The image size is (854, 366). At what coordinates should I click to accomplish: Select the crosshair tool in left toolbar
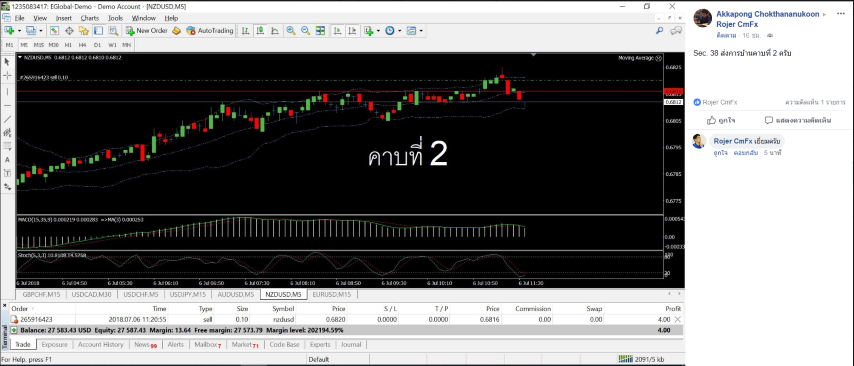pyautogui.click(x=8, y=76)
